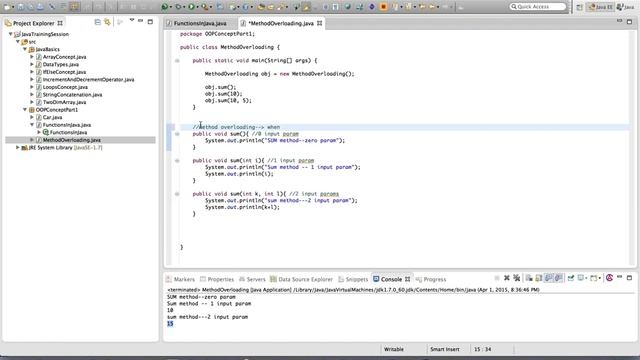The width and height of the screenshot is (640, 360).
Task: Expand ArrayConcept.java node
Action: tap(32, 57)
